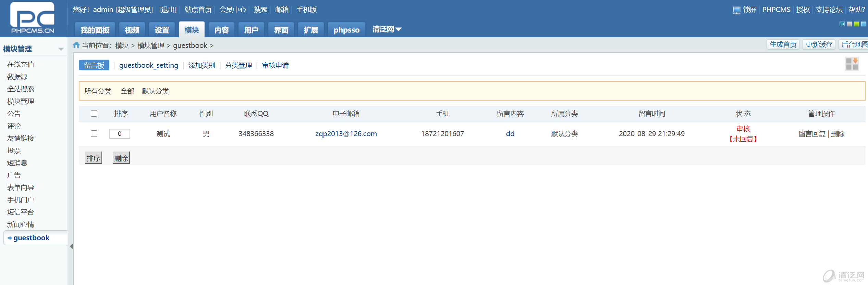The width and height of the screenshot is (868, 285).
Task: Go to 站点首页
Action: (x=198, y=10)
